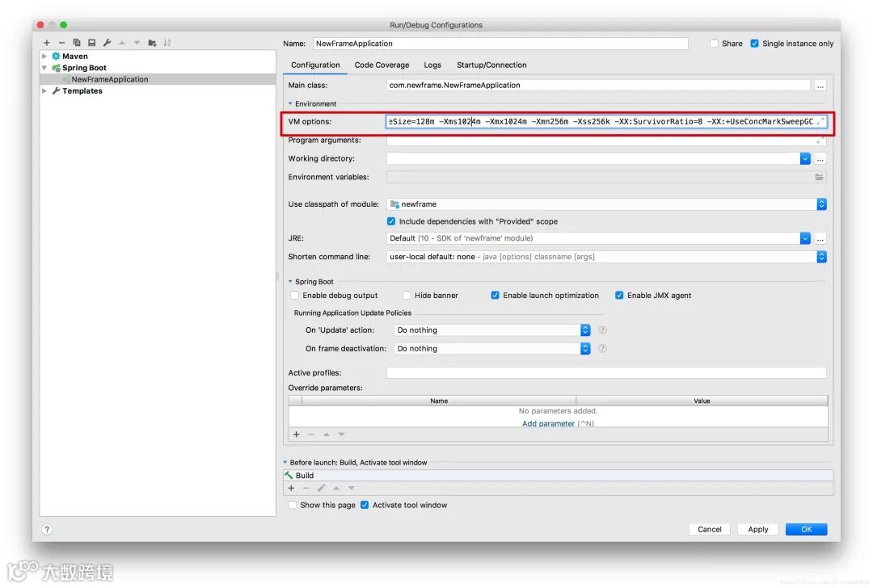This screenshot has height=588, width=873.
Task: Open Shorten command line dropdown
Action: (821, 257)
